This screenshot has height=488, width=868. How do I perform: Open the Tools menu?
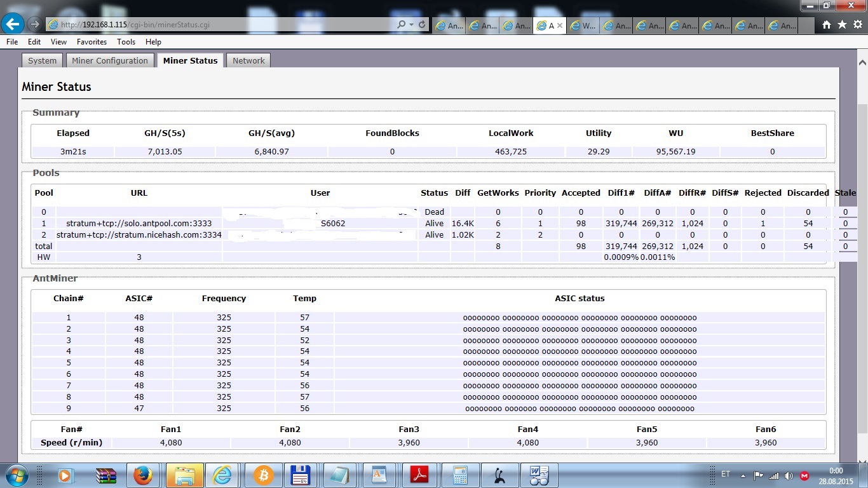point(126,42)
